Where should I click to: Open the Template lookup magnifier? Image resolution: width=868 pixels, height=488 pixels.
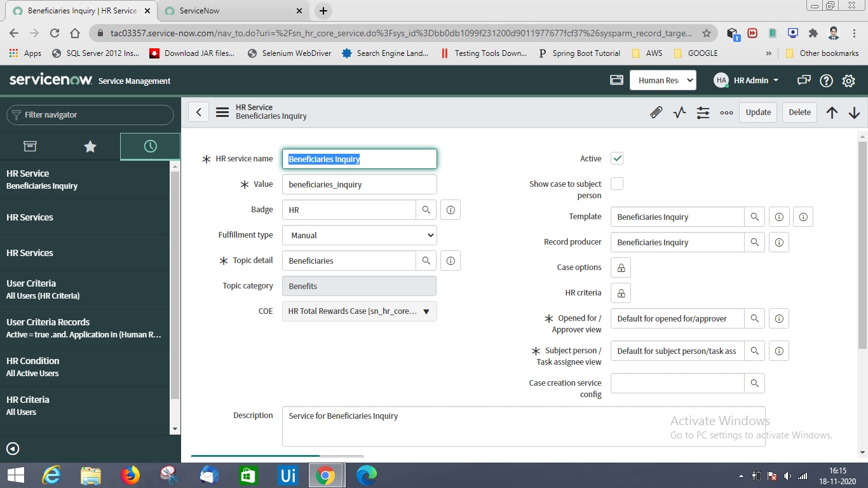pyautogui.click(x=755, y=217)
